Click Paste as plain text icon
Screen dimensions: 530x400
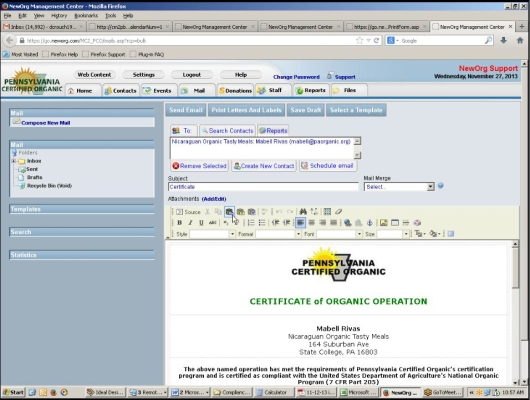(x=240, y=212)
